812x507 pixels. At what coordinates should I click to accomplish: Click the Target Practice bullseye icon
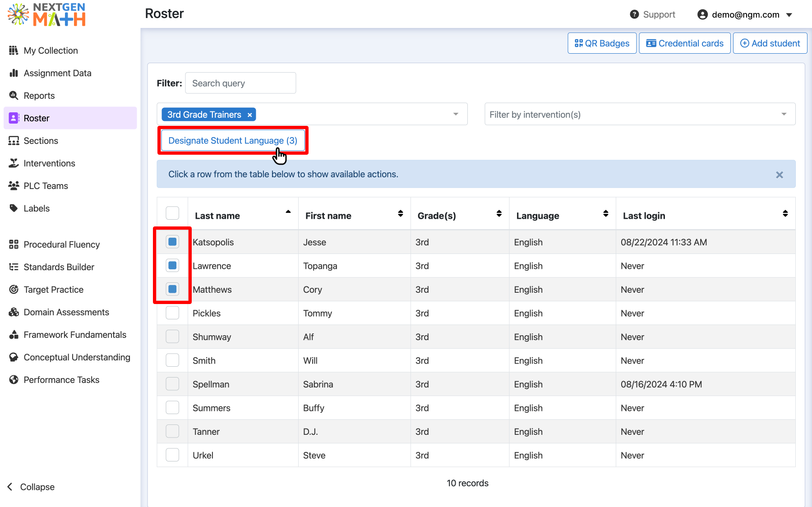pos(14,290)
